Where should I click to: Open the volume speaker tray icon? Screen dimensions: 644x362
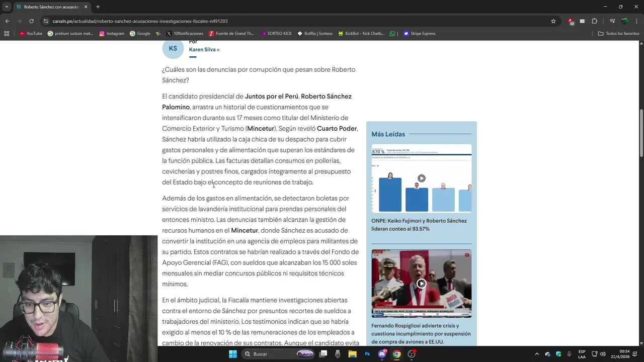[x=603, y=354]
